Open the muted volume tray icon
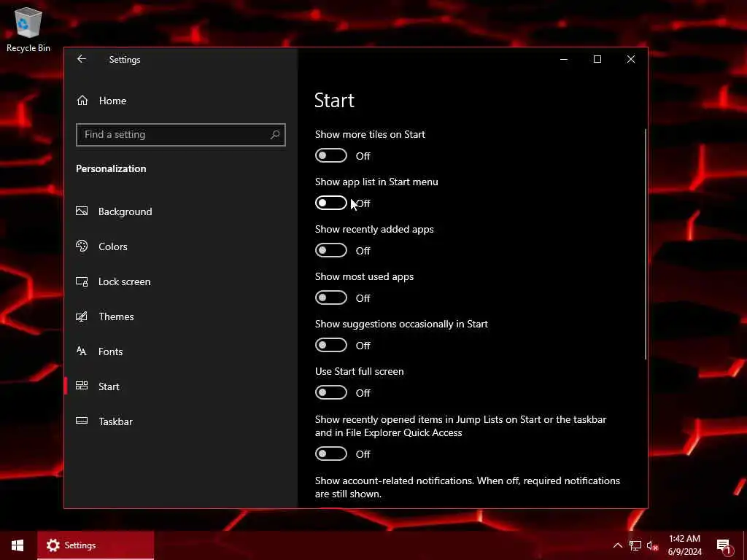This screenshot has width=747, height=560. (x=652, y=545)
